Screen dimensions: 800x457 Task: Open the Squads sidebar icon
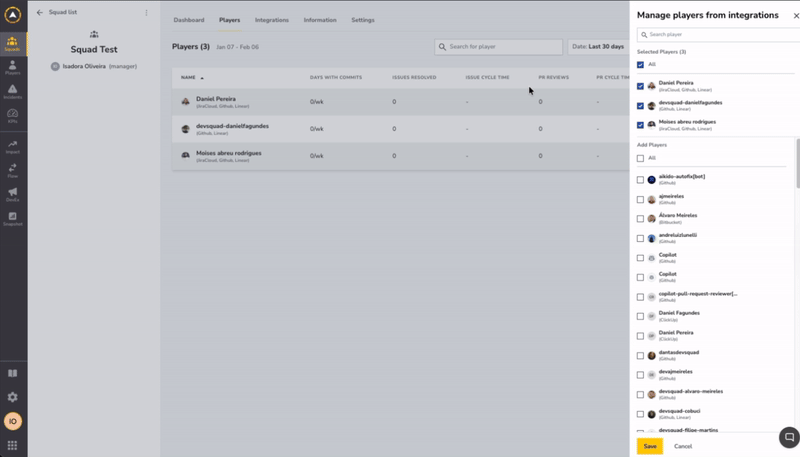[12, 44]
